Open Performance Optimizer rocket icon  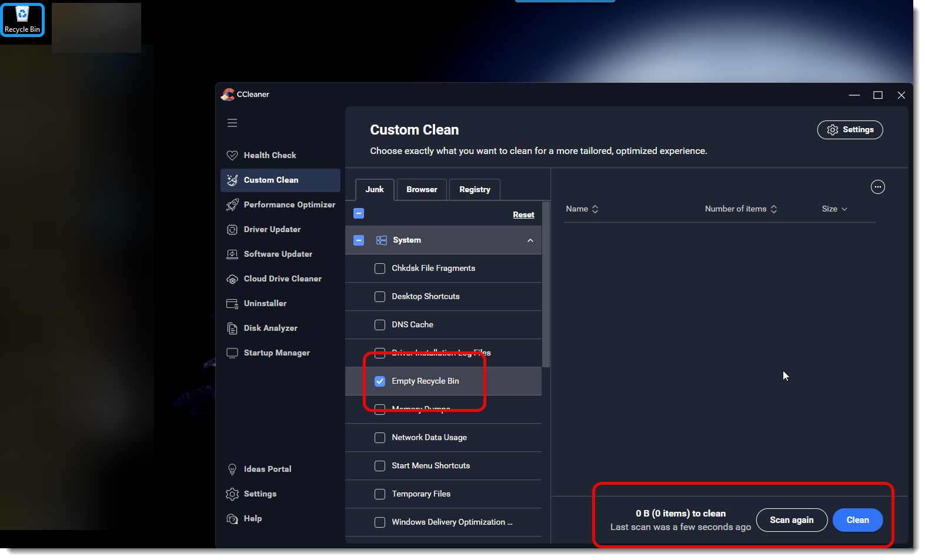pos(232,204)
